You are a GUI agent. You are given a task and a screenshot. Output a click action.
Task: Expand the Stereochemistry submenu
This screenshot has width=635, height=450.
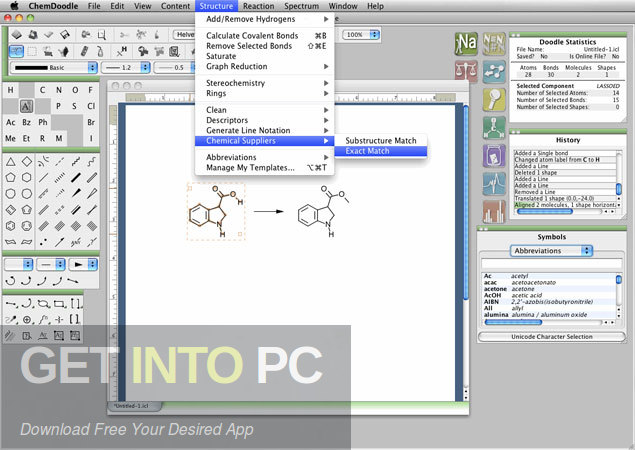point(264,83)
